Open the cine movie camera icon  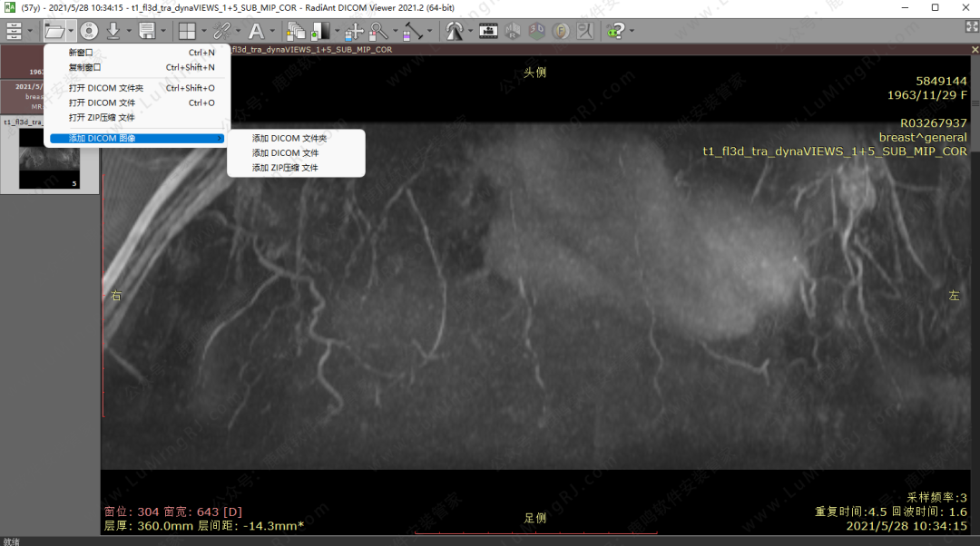point(489,31)
